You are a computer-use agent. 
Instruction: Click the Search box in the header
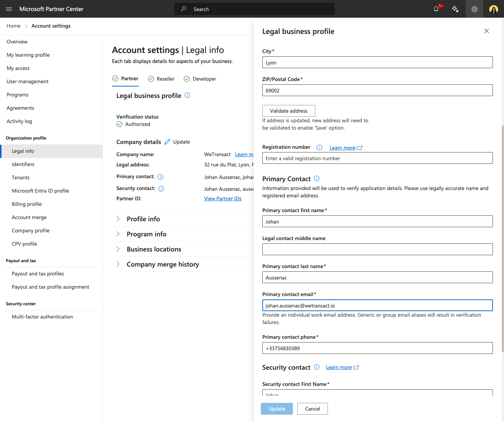point(255,9)
